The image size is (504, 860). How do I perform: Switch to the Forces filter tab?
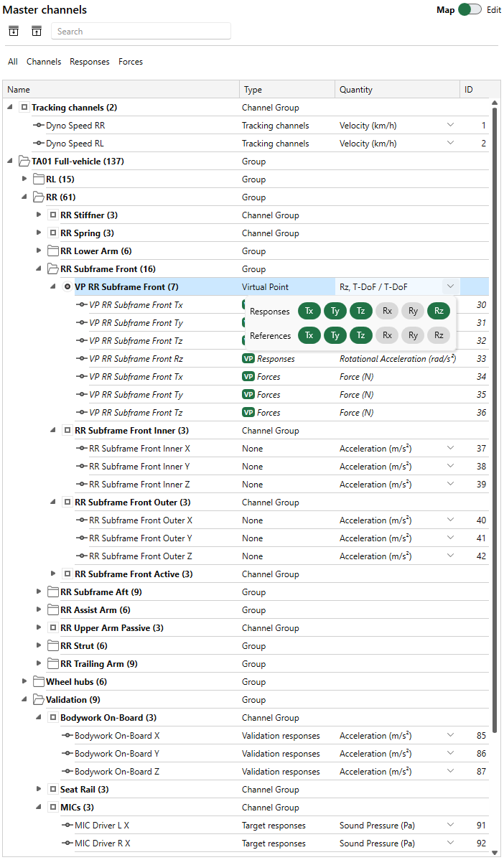point(131,62)
